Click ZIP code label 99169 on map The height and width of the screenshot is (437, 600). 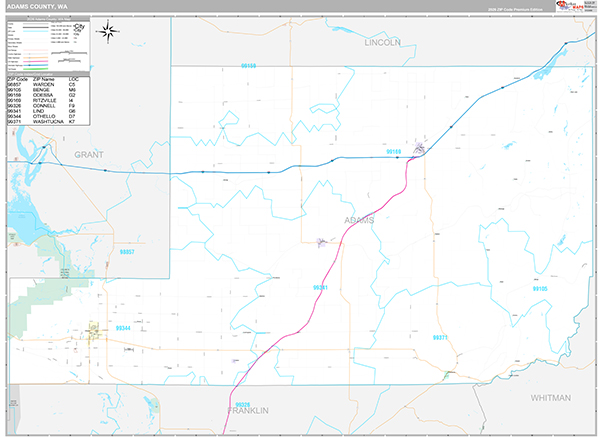click(x=393, y=152)
